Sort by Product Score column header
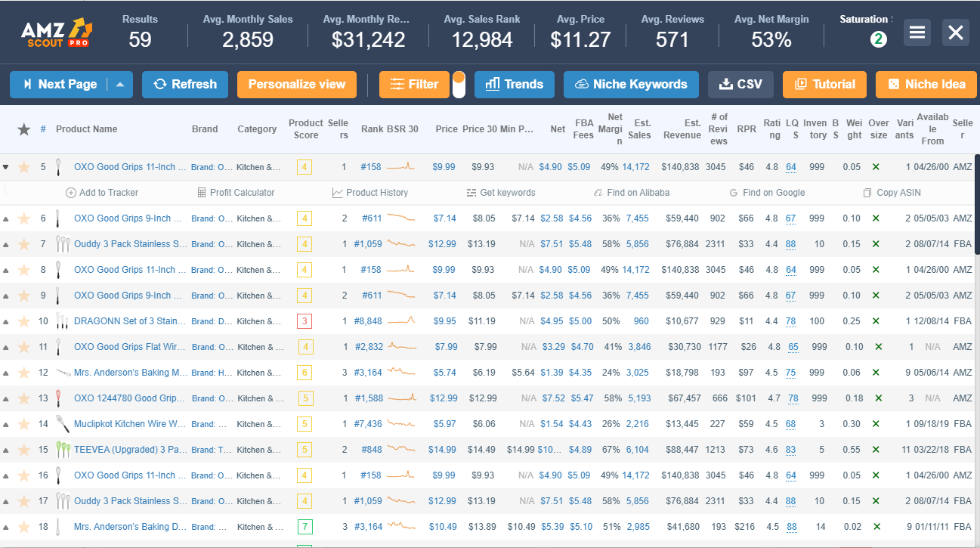980x548 pixels. pyautogui.click(x=305, y=129)
